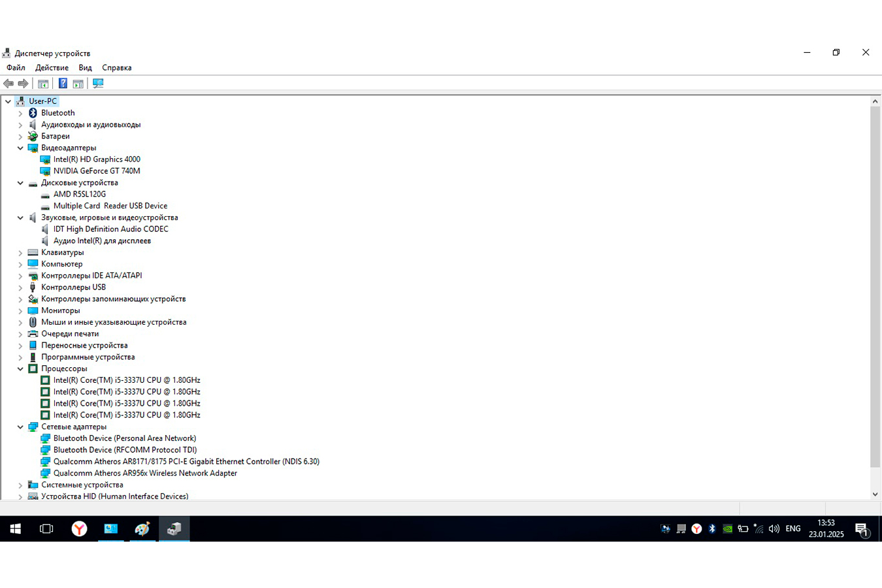
Task: Click the Back arrow in the toolbar
Action: pos(8,84)
